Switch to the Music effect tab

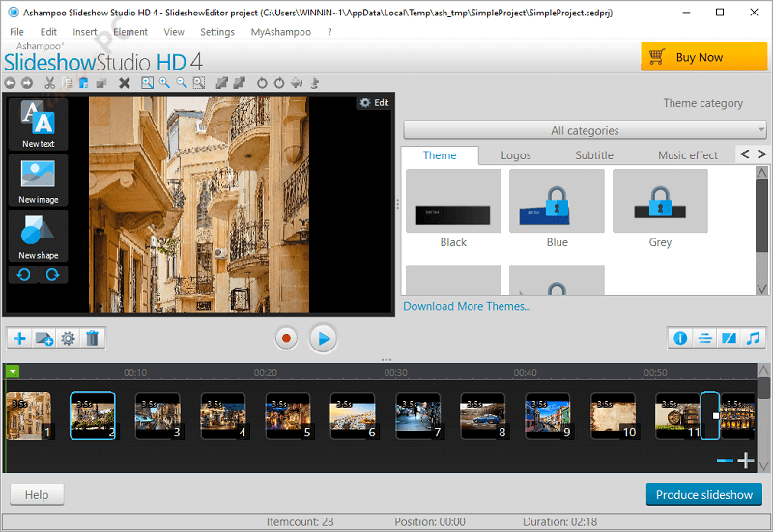click(688, 155)
